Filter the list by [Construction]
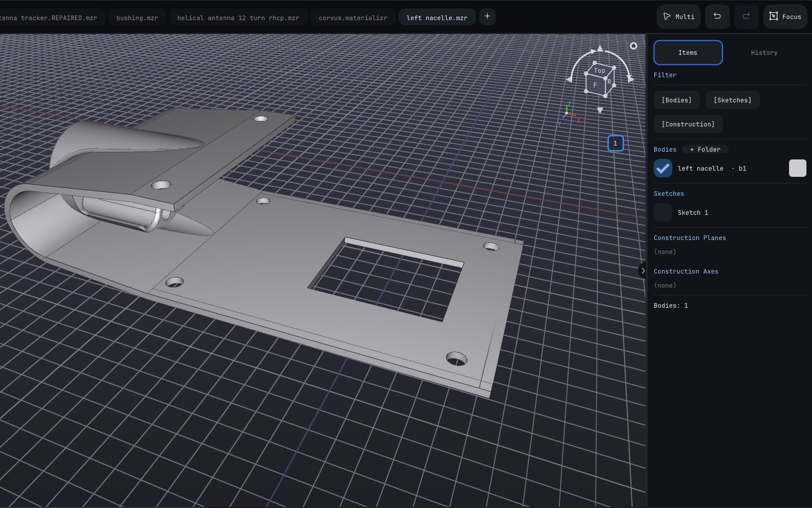 [x=688, y=124]
